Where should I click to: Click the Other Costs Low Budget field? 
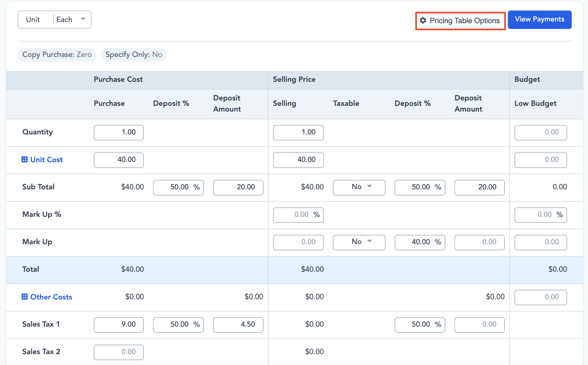(x=541, y=297)
